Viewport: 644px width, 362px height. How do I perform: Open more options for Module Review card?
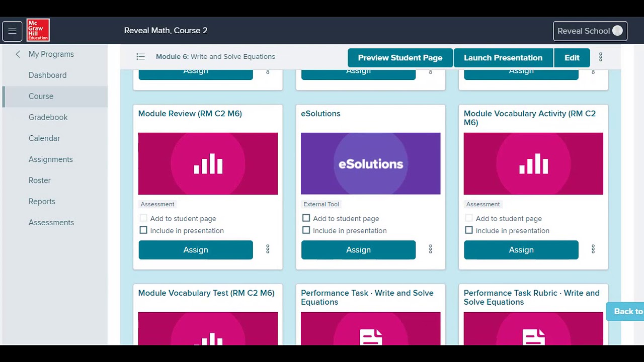coord(268,249)
